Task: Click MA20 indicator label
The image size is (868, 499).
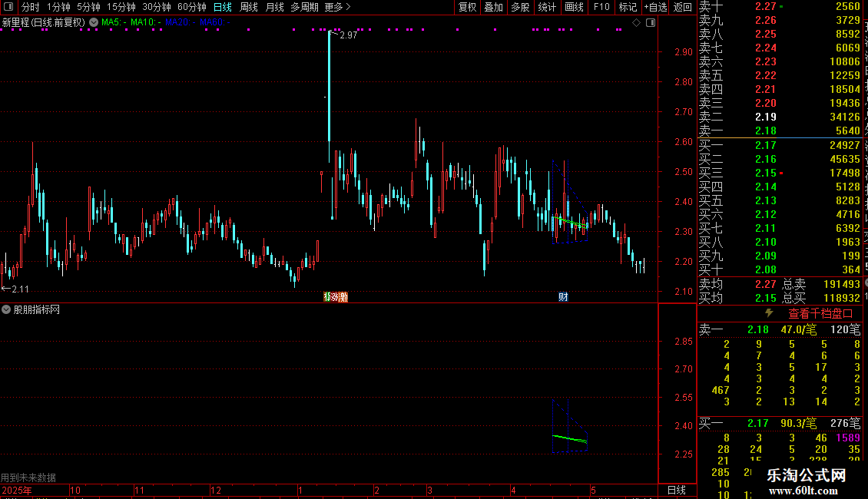Action: click(180, 22)
